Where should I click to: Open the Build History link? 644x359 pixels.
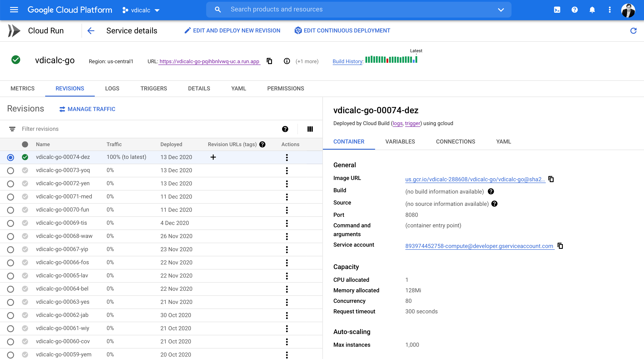(347, 61)
